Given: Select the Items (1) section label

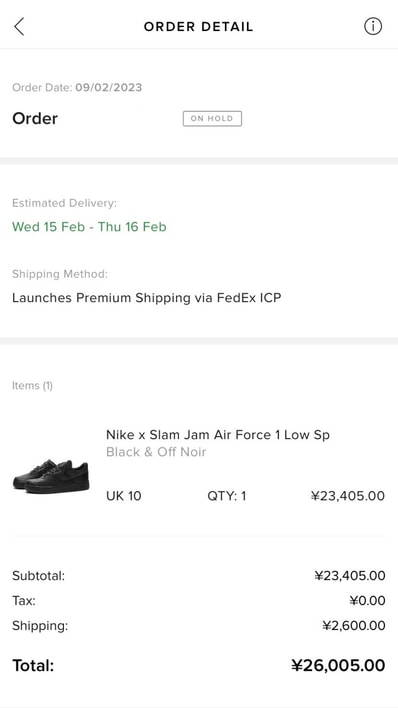Looking at the screenshot, I should point(33,386).
